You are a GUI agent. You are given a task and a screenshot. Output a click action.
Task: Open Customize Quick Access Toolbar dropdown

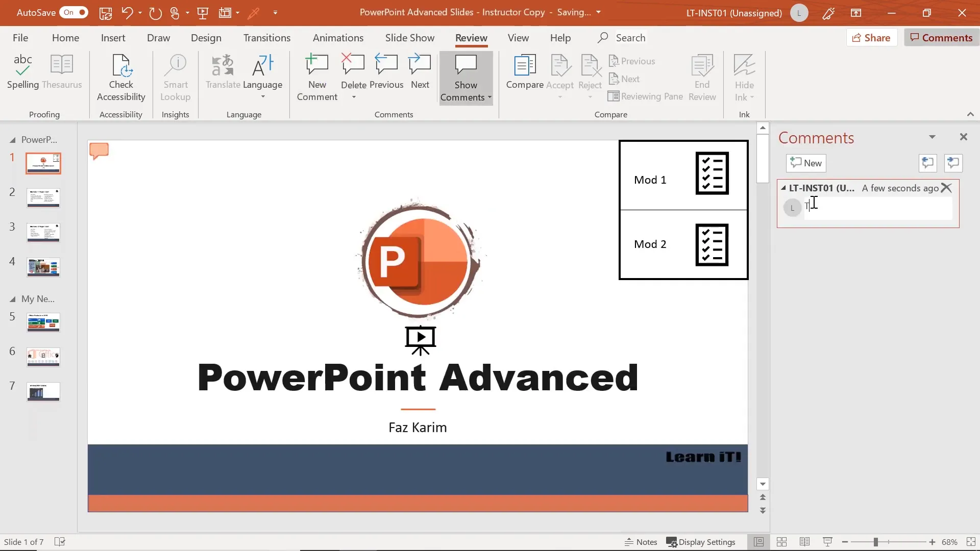[275, 13]
